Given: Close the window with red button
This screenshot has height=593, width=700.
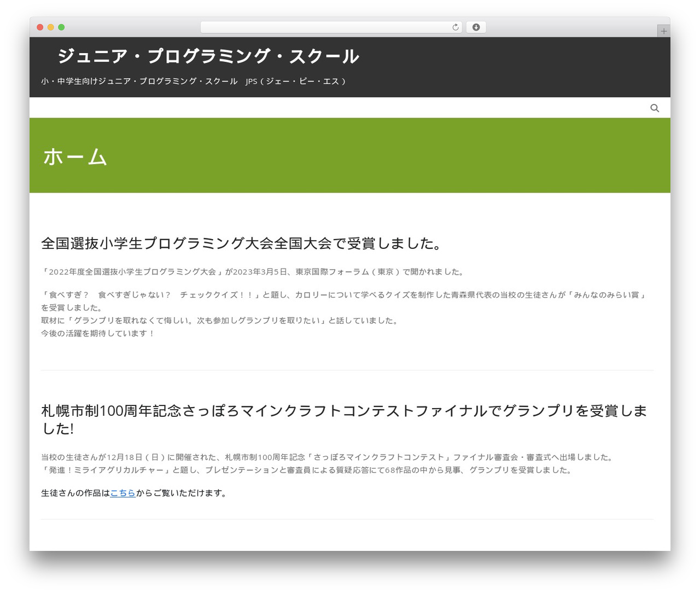Looking at the screenshot, I should 40,27.
